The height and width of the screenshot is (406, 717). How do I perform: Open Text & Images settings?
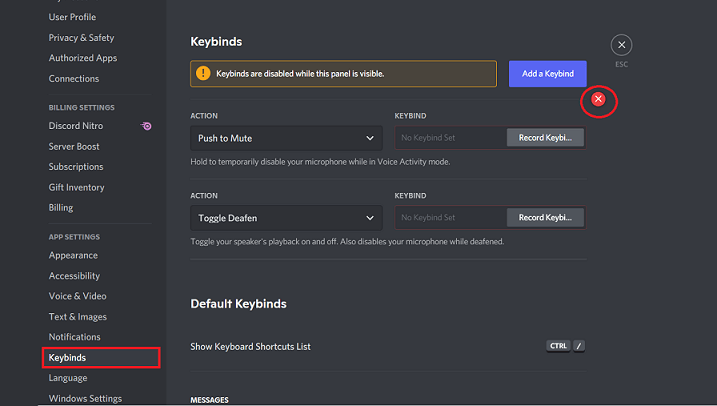[78, 317]
